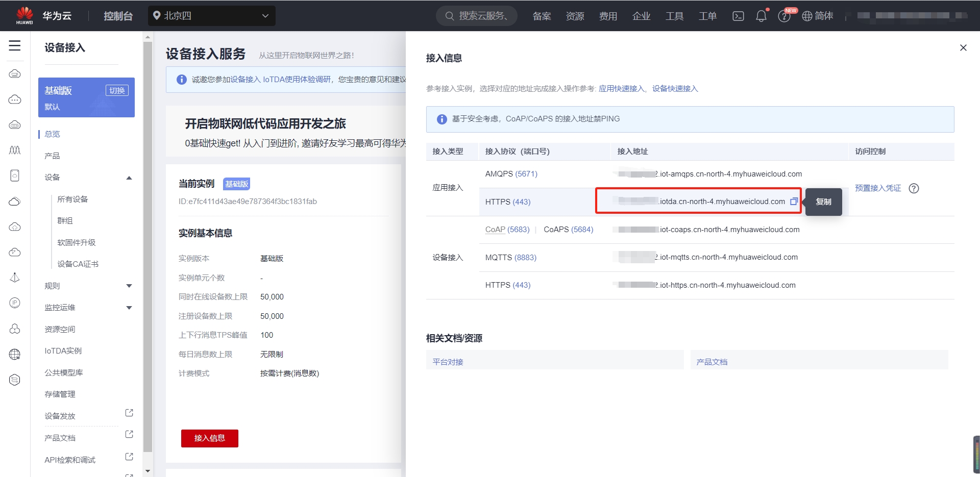Viewport: 980px width, 477px height.
Task: Click the sidebar scrollbar down arrow
Action: tap(148, 471)
